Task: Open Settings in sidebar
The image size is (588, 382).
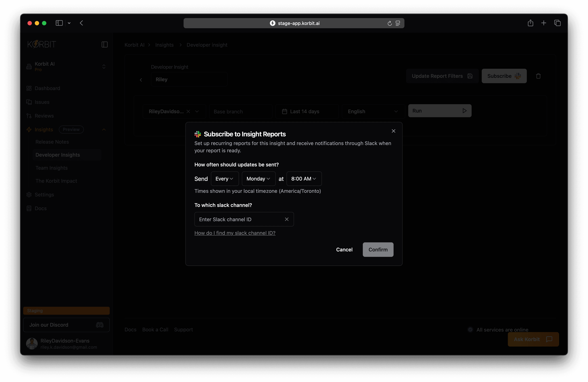Action: point(44,195)
